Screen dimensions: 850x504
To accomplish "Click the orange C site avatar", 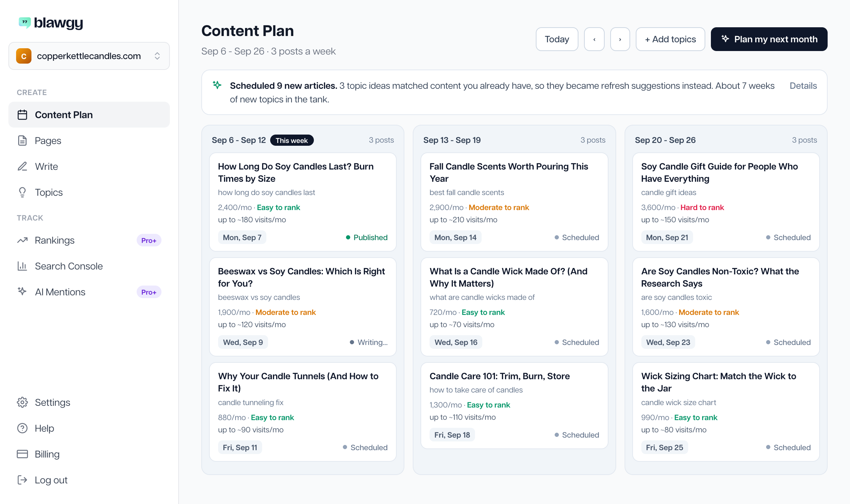I will (24, 56).
